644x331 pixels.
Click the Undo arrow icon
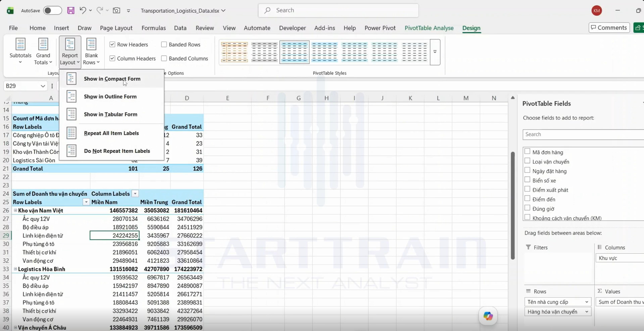pyautogui.click(x=83, y=10)
